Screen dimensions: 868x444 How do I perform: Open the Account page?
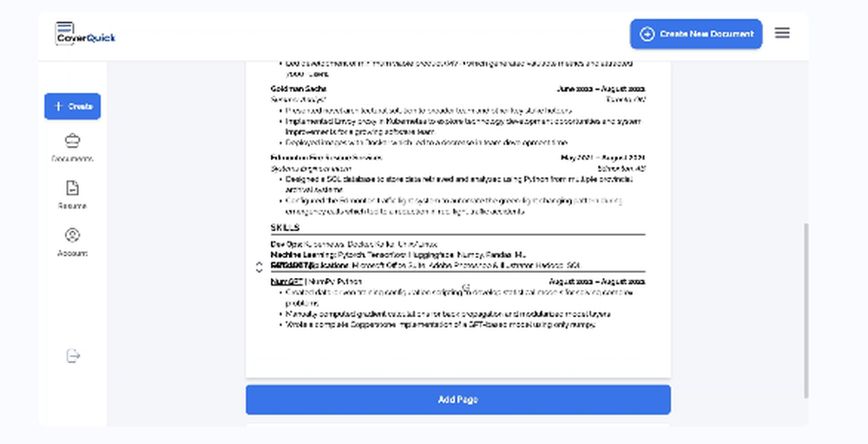(x=72, y=242)
